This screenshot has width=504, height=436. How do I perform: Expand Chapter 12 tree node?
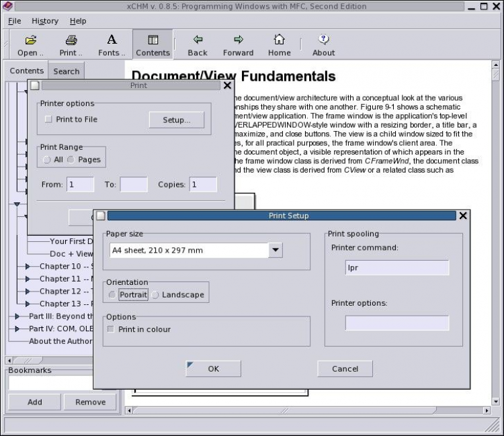(28, 292)
